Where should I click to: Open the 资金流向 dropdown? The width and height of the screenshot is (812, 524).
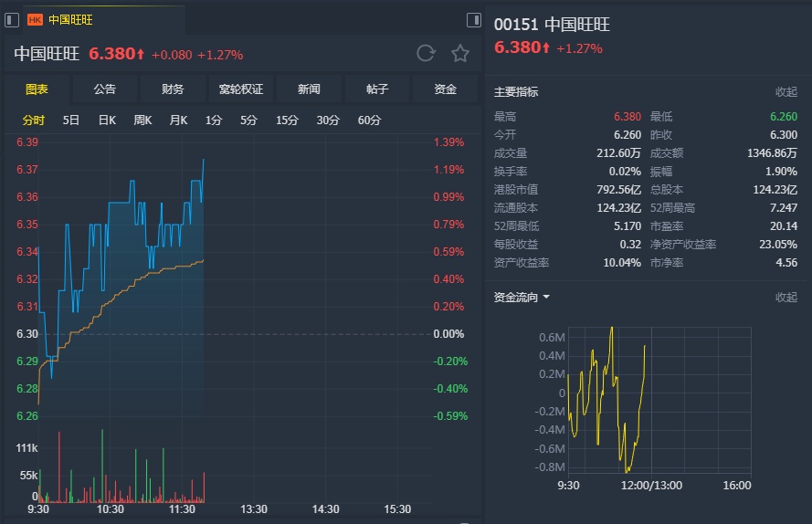pos(522,298)
